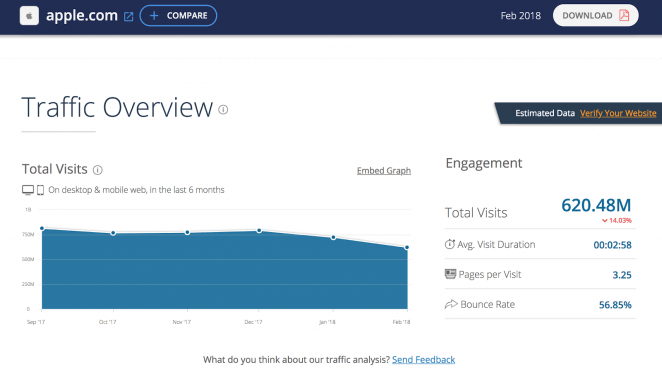The image size is (662, 391).
Task: Click Traffic Overview info icon
Action: pos(223,110)
